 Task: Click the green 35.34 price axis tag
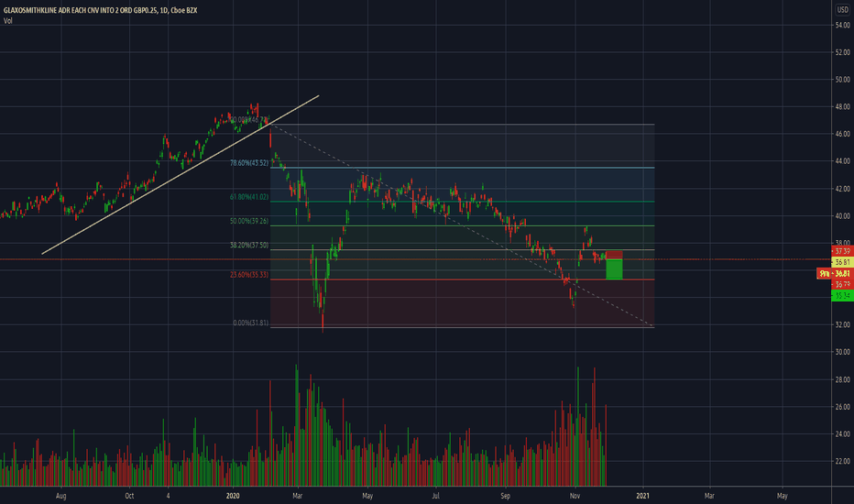843,295
